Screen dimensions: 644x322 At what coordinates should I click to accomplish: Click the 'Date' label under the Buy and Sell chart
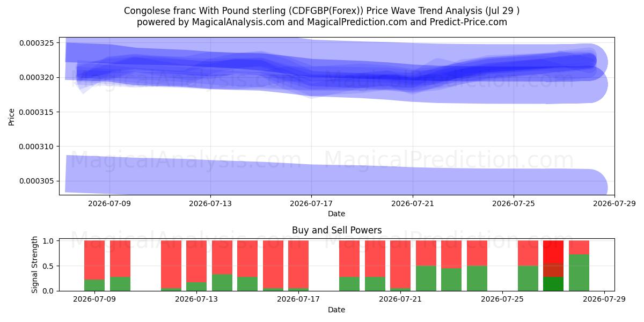pyautogui.click(x=336, y=310)
